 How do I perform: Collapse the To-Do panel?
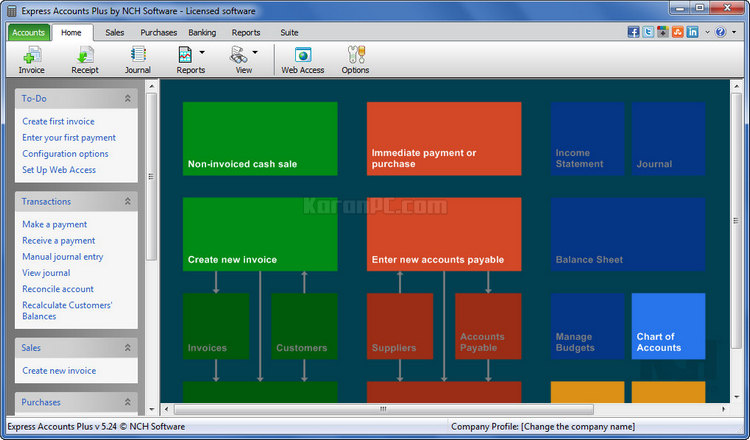click(x=128, y=98)
